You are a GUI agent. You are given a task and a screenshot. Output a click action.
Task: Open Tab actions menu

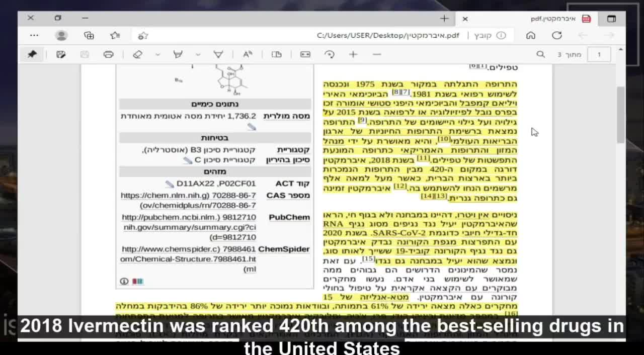click(x=611, y=19)
